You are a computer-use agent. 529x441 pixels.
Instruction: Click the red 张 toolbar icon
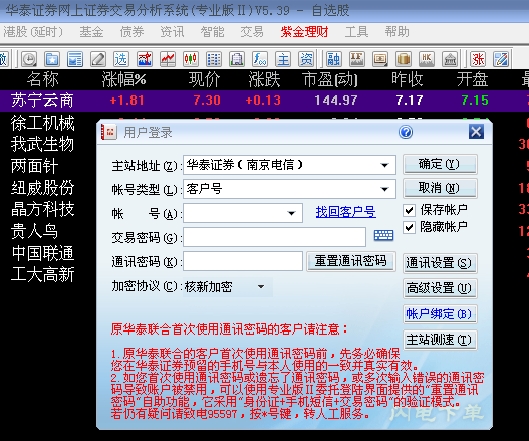[x=478, y=59]
